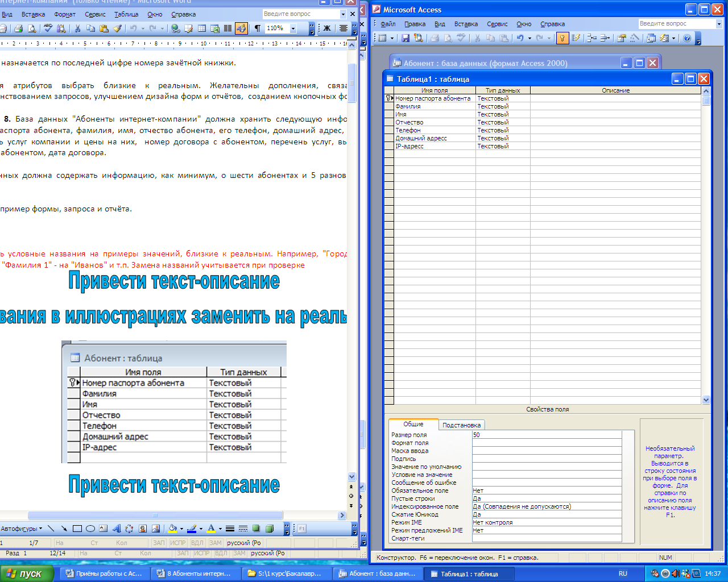Image resolution: width=728 pixels, height=582 pixels.
Task: Click the Font Color A icon in Word
Action: pyautogui.click(x=211, y=529)
